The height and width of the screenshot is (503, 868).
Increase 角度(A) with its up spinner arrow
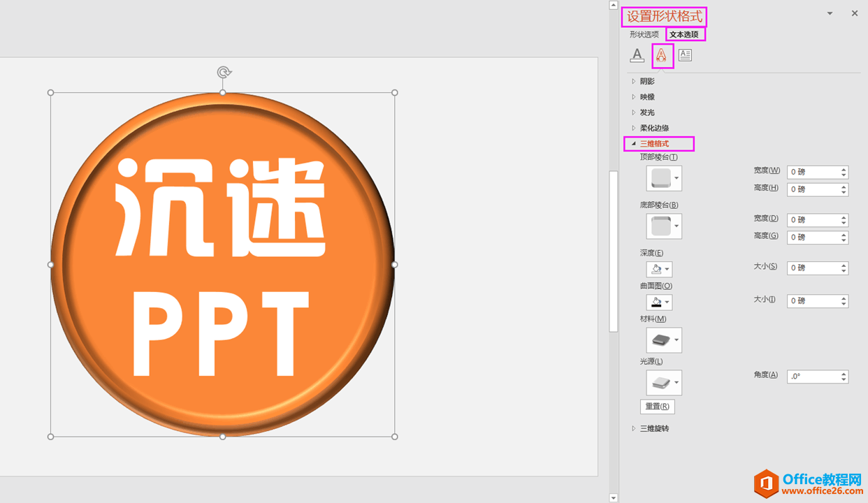click(844, 374)
